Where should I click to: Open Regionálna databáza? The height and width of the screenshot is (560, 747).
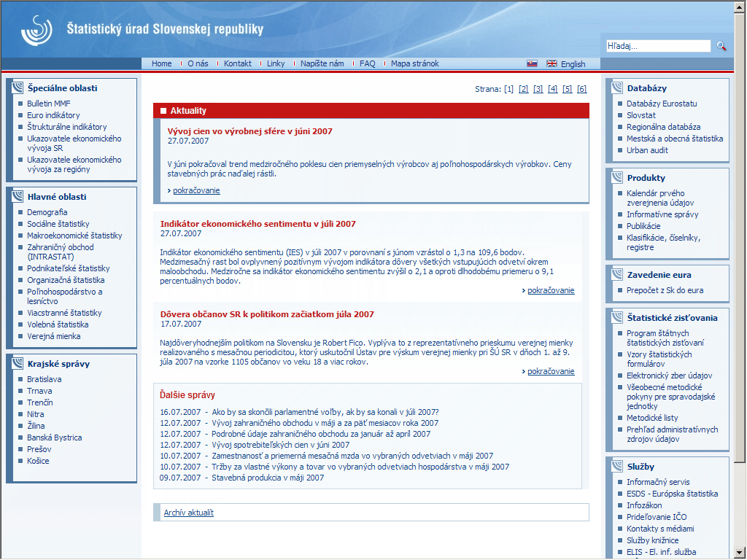point(664,127)
